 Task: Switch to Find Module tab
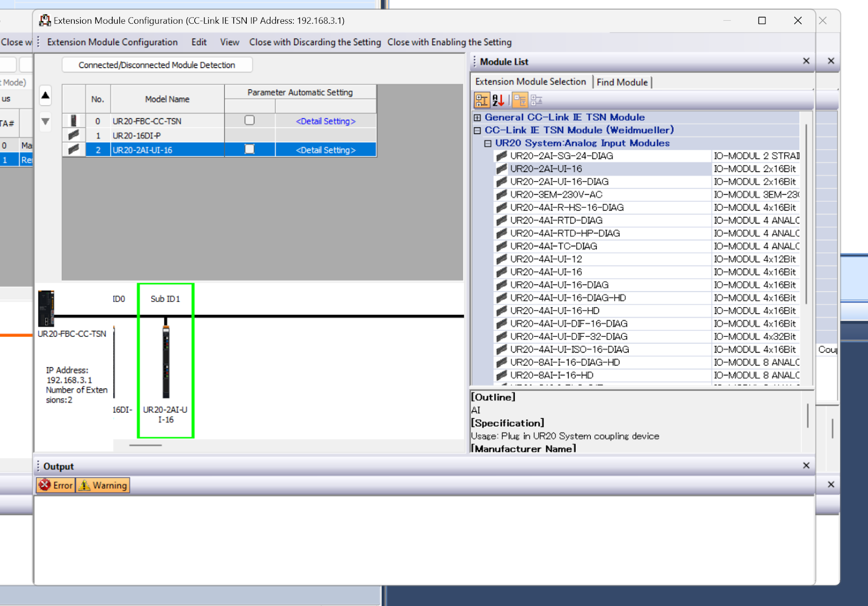pos(622,82)
